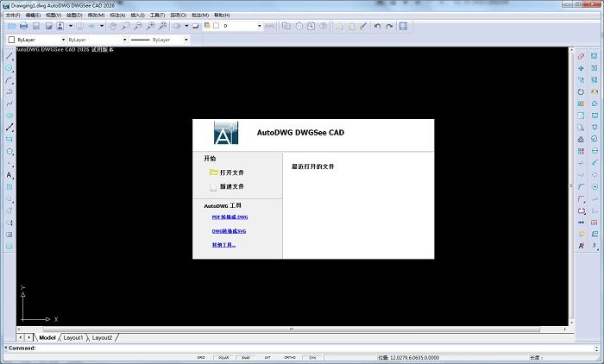Viewport: 604px width, 364px height.
Task: Select the Polyline draw tool
Action: coord(9,91)
